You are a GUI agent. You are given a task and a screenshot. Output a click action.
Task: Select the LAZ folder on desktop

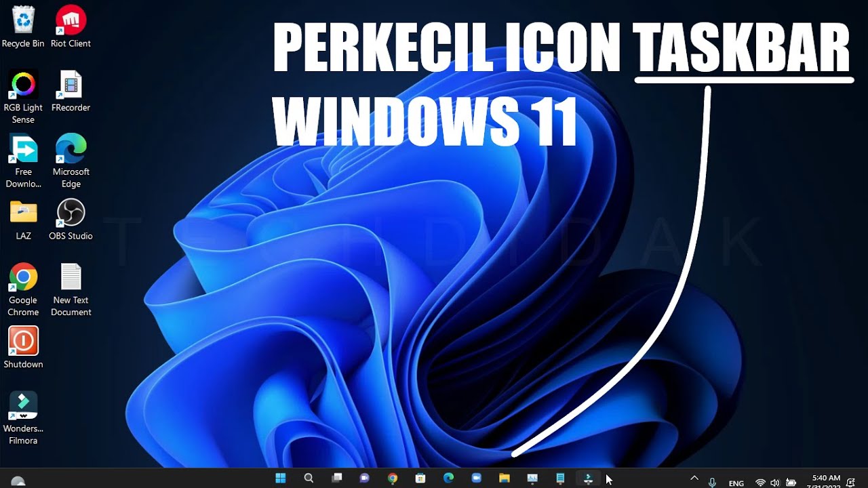point(23,220)
